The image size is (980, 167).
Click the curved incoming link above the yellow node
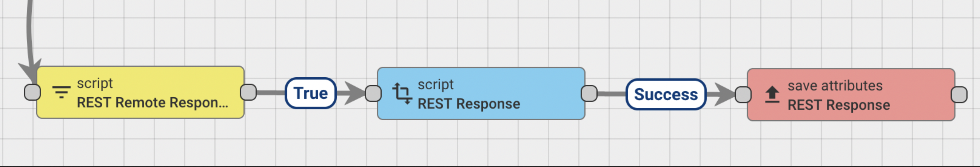(29, 30)
